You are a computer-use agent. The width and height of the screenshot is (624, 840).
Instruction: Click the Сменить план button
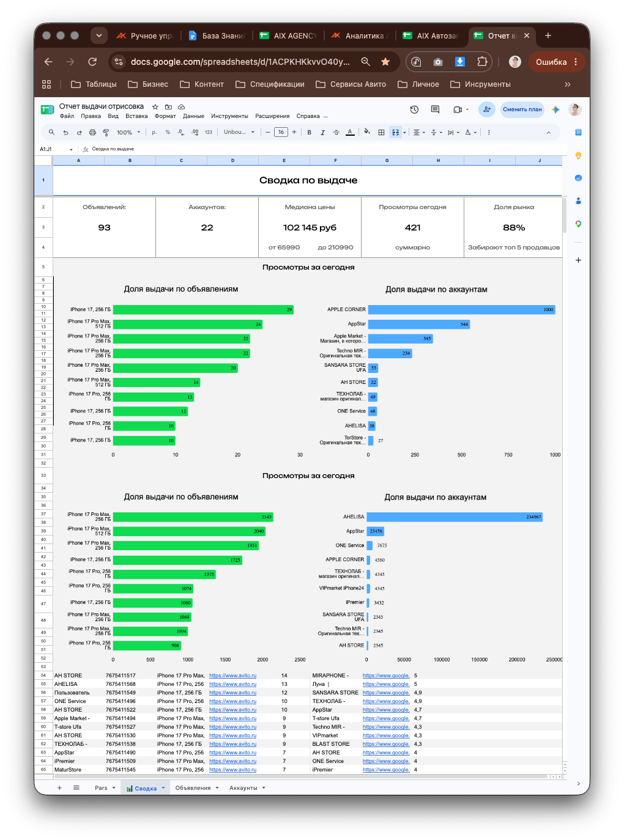pyautogui.click(x=522, y=109)
